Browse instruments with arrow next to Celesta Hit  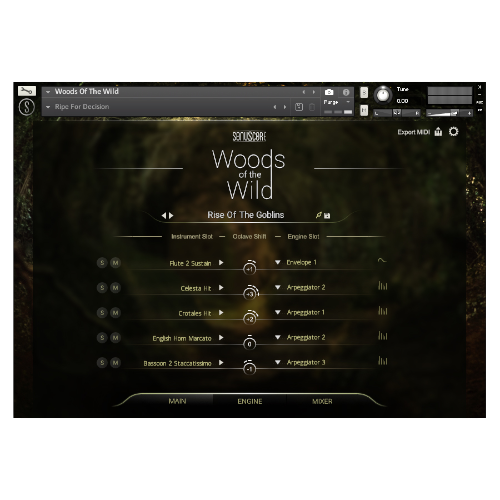tap(221, 288)
